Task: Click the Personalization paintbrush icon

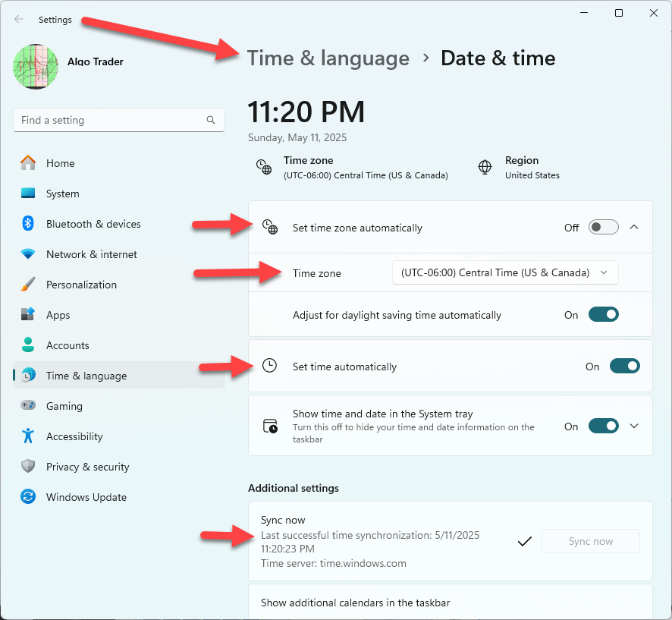Action: pyautogui.click(x=28, y=285)
